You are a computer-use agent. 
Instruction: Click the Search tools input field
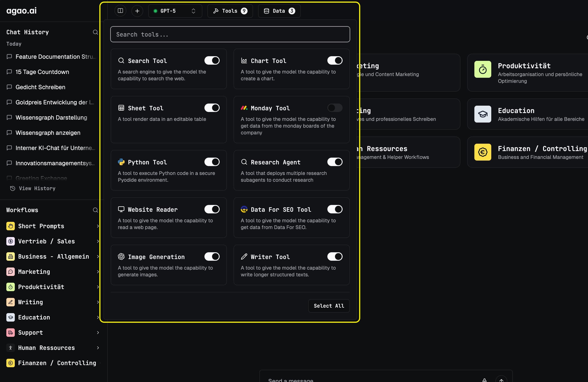coord(230,34)
